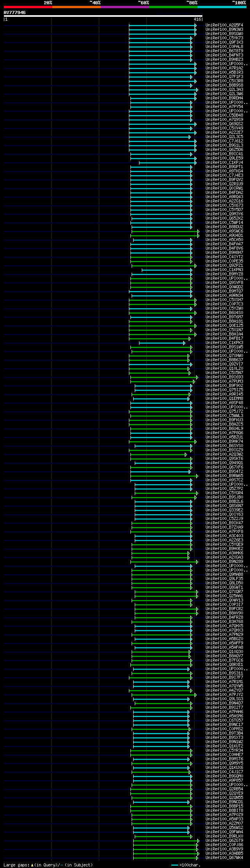Click the orange ~40% identity legend segment

pyautogui.click(x=76, y=7)
